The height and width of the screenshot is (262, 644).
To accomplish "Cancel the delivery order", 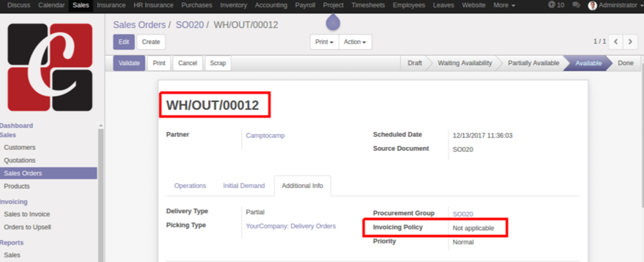I will (187, 63).
